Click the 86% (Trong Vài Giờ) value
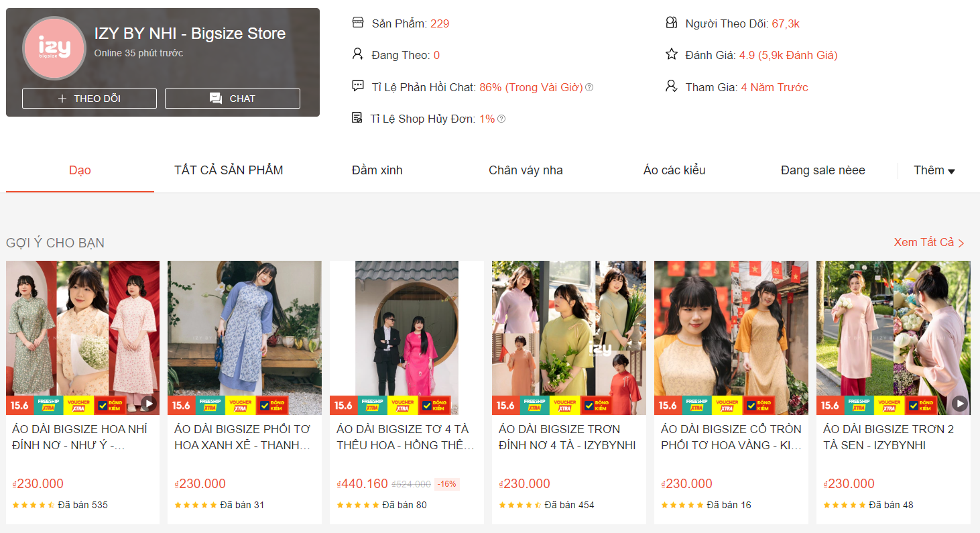980x533 pixels. pos(531,87)
